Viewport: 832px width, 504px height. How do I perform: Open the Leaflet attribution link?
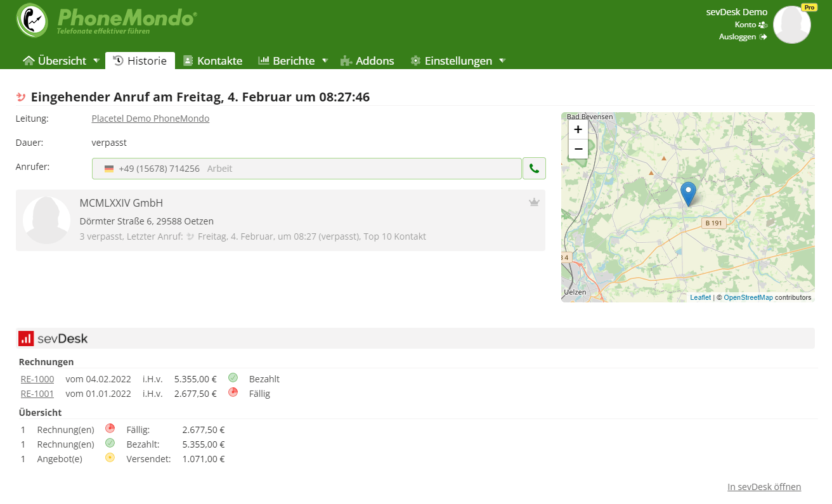tap(701, 297)
